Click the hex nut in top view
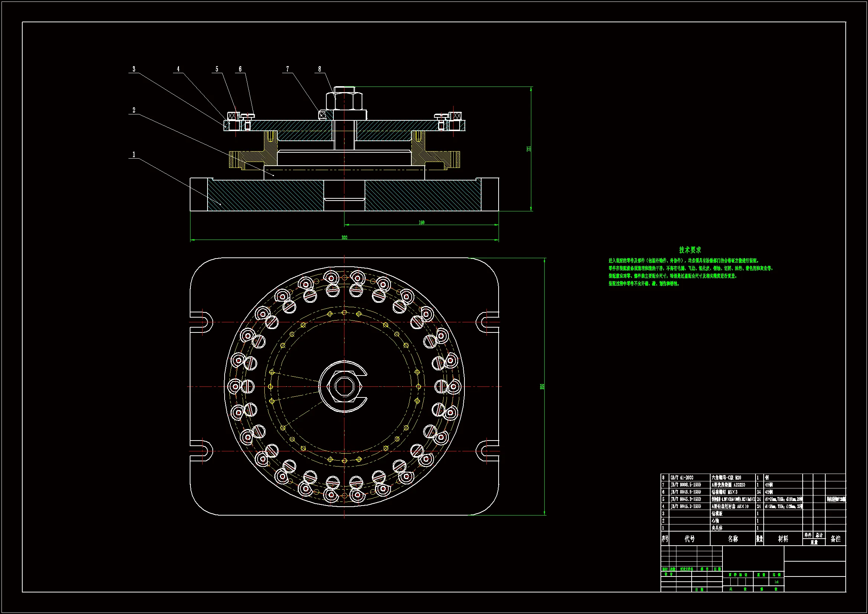Screen dimensions: 868x614 344,386
